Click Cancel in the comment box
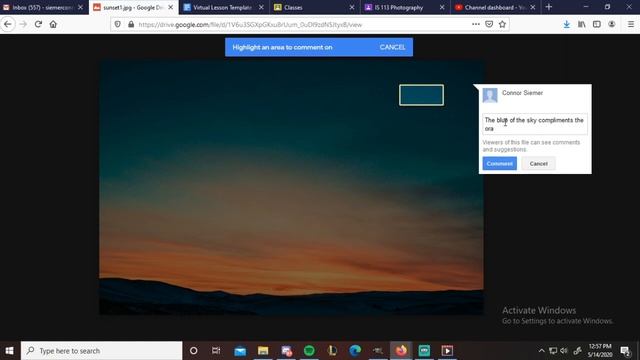The height and width of the screenshot is (360, 640). point(538,164)
